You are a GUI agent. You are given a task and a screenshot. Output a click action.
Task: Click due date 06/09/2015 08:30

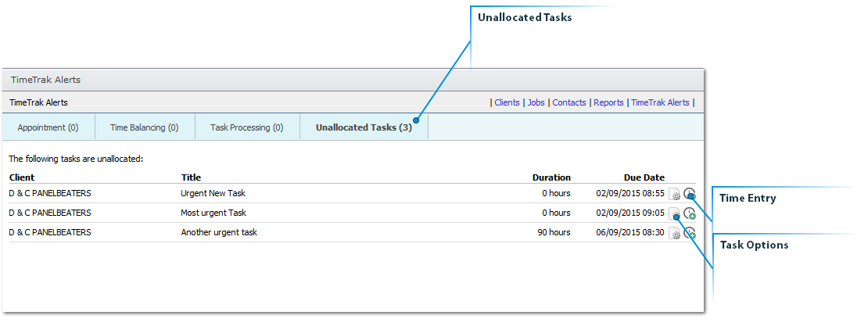click(630, 232)
